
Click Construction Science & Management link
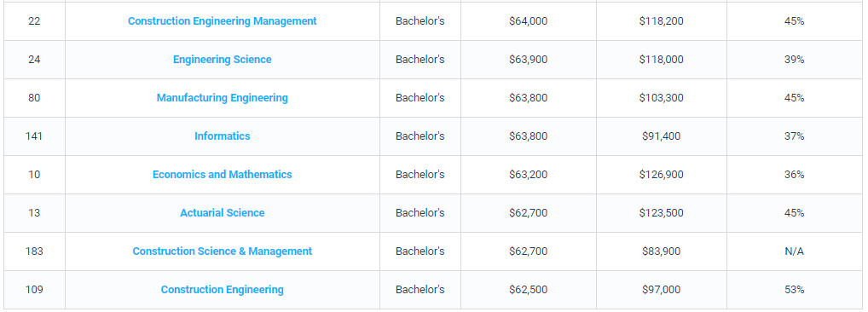point(222,251)
